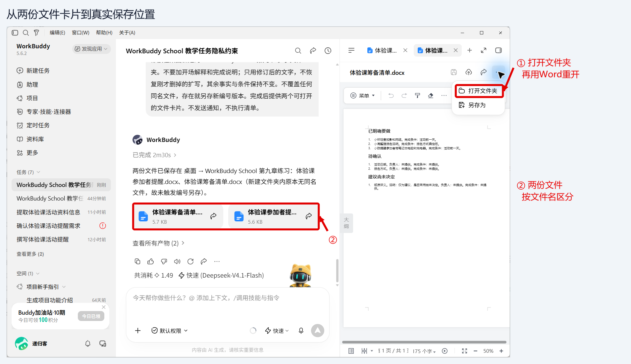The height and width of the screenshot is (364, 631).
Task: Open the notification bell icon
Action: [x=88, y=343]
